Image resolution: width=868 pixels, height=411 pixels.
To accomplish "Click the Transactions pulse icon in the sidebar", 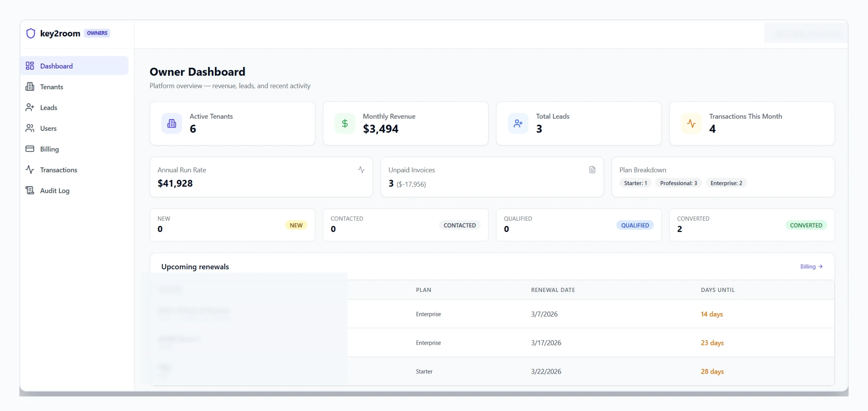I will click(x=30, y=170).
